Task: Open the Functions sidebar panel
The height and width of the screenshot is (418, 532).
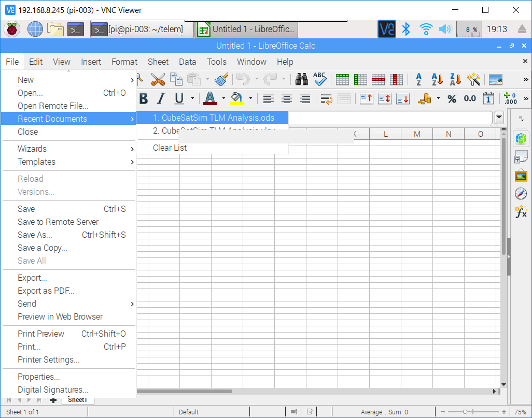Action: point(521,211)
